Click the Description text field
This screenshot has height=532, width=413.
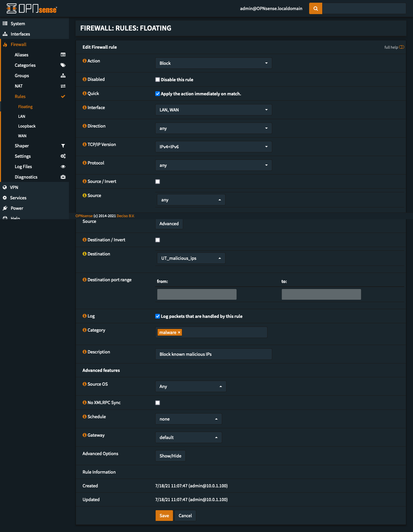pos(213,354)
